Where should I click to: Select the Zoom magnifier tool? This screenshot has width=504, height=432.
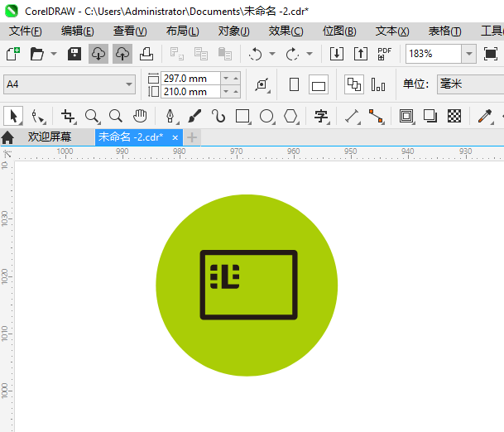pos(92,116)
